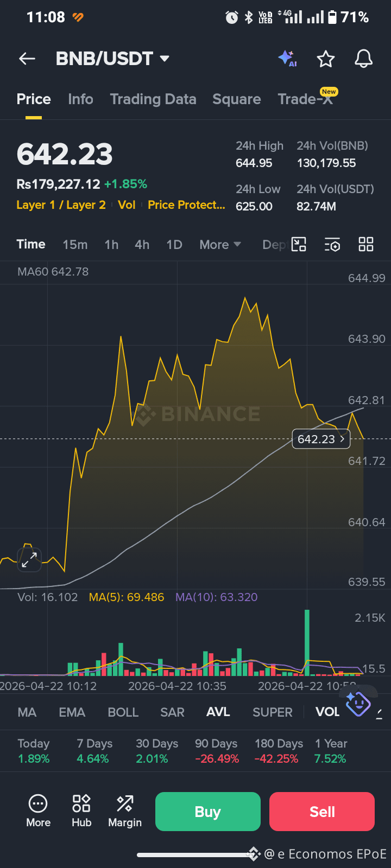This screenshot has width=391, height=868.
Task: Tap the Vol: 16.102 label
Action: coord(48,597)
